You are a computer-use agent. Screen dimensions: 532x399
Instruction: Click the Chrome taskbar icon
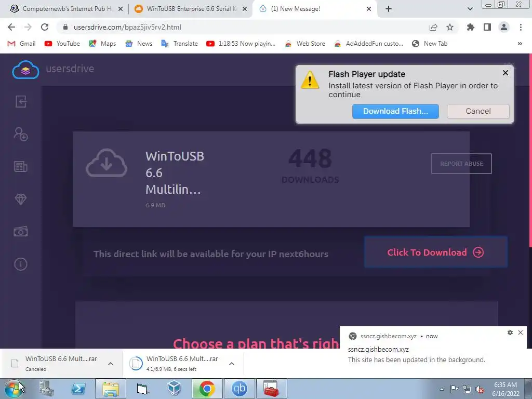tap(207, 389)
